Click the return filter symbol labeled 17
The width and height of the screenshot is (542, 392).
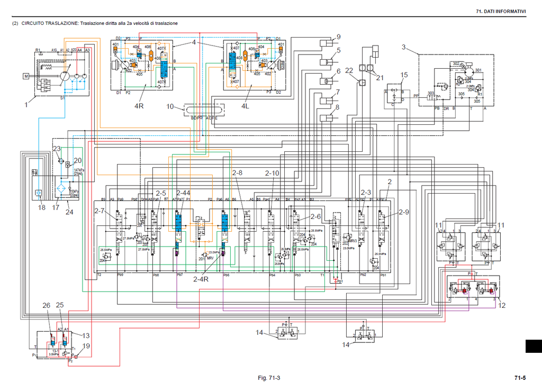(61, 189)
